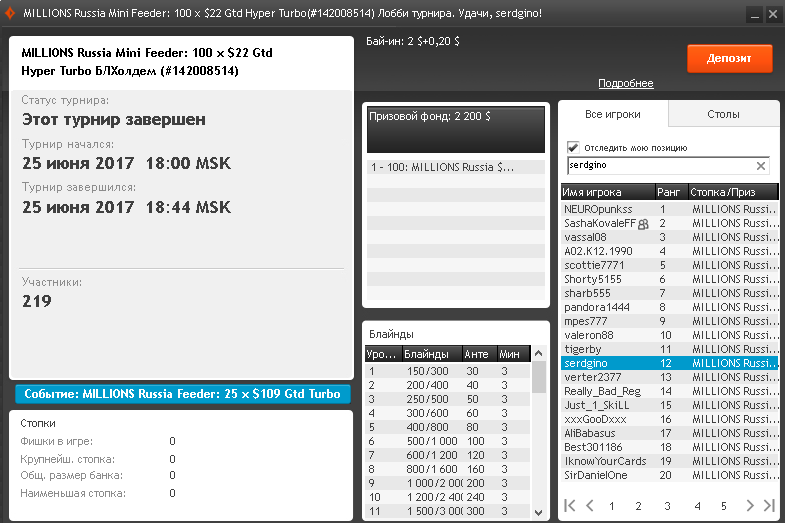Click the Уро... level column header
The width and height of the screenshot is (785, 523).
[383, 354]
